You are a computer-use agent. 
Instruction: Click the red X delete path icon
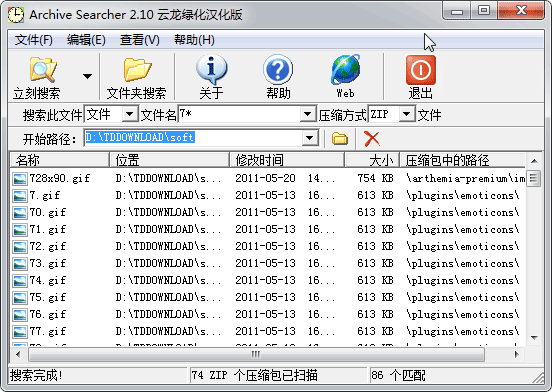click(x=372, y=138)
